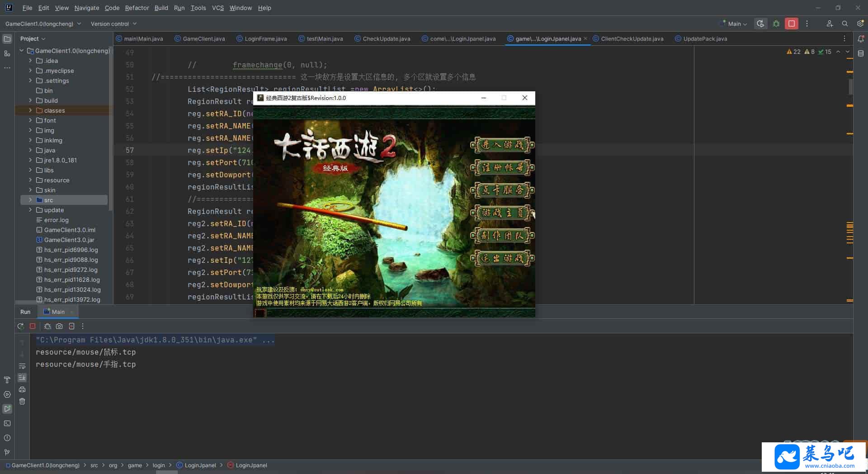Screen dimensions: 868x474
Task: Open the Problems tool window icon
Action: (x=7, y=438)
